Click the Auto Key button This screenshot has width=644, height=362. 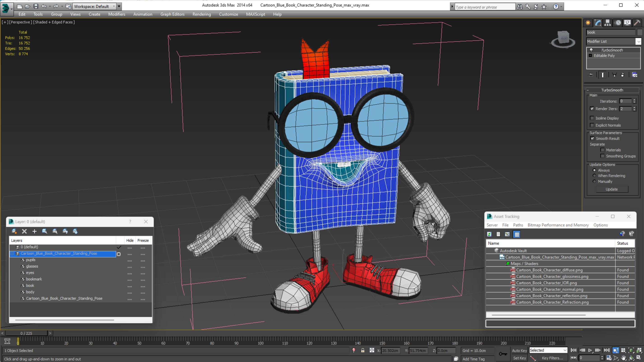click(x=519, y=350)
